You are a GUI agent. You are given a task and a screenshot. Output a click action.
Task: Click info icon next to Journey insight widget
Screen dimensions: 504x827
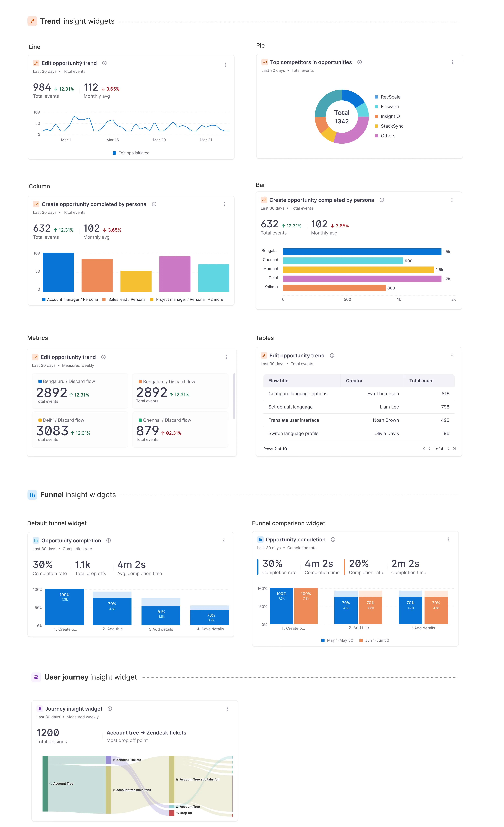(x=110, y=708)
